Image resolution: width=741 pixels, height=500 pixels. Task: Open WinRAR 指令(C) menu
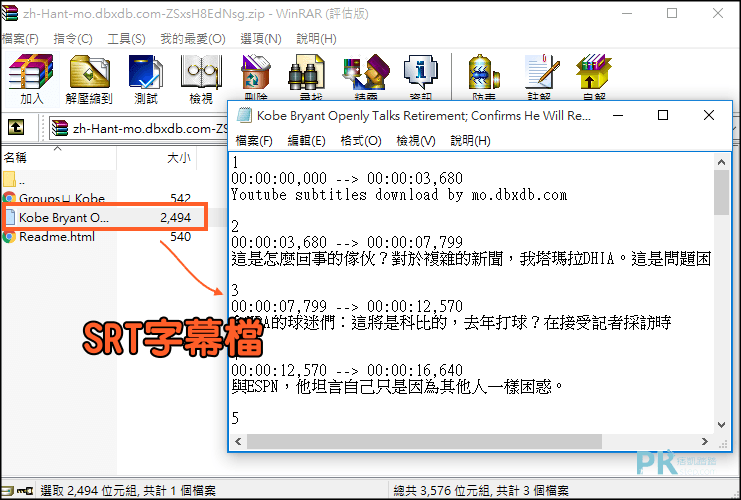73,39
